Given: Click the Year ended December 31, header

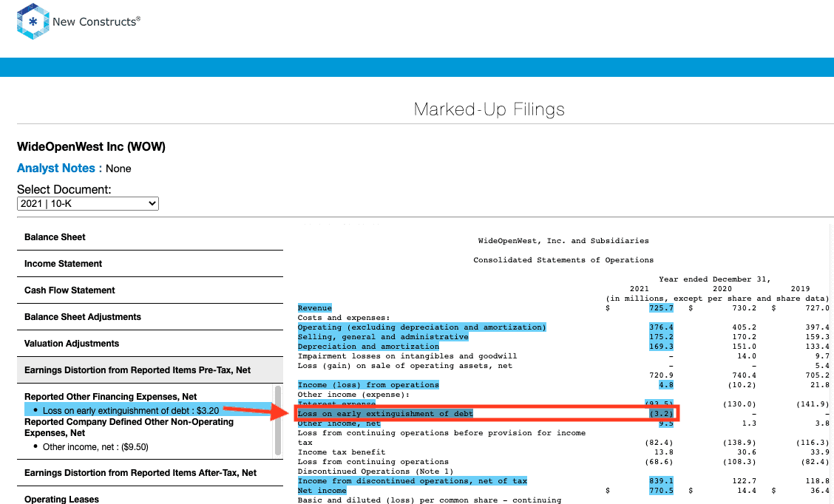Looking at the screenshot, I should point(715,279).
